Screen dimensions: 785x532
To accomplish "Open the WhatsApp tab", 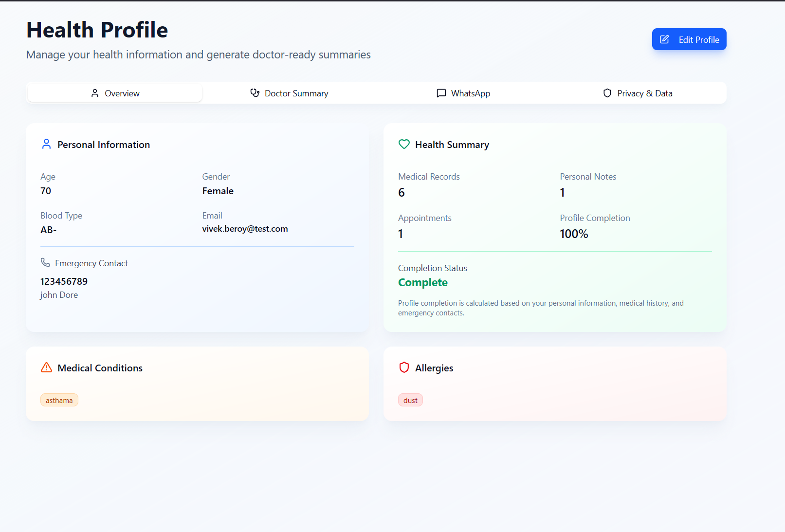I will [x=463, y=93].
